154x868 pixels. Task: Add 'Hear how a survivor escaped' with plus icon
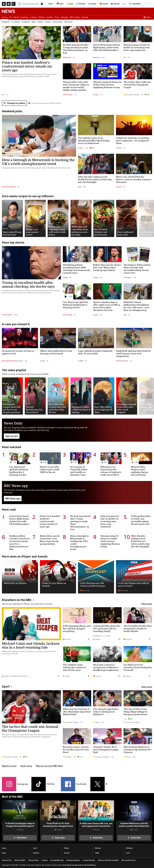pyautogui.click(x=119, y=676)
